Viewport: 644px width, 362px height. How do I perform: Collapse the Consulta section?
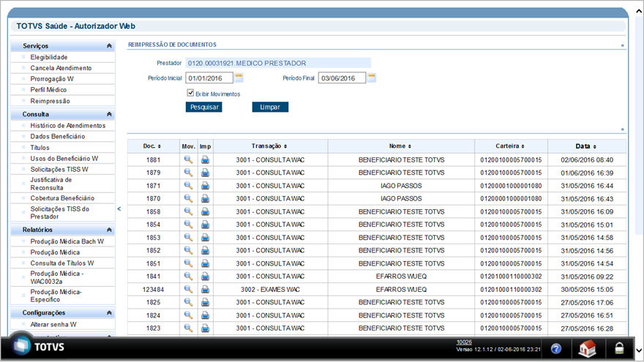[x=109, y=114]
